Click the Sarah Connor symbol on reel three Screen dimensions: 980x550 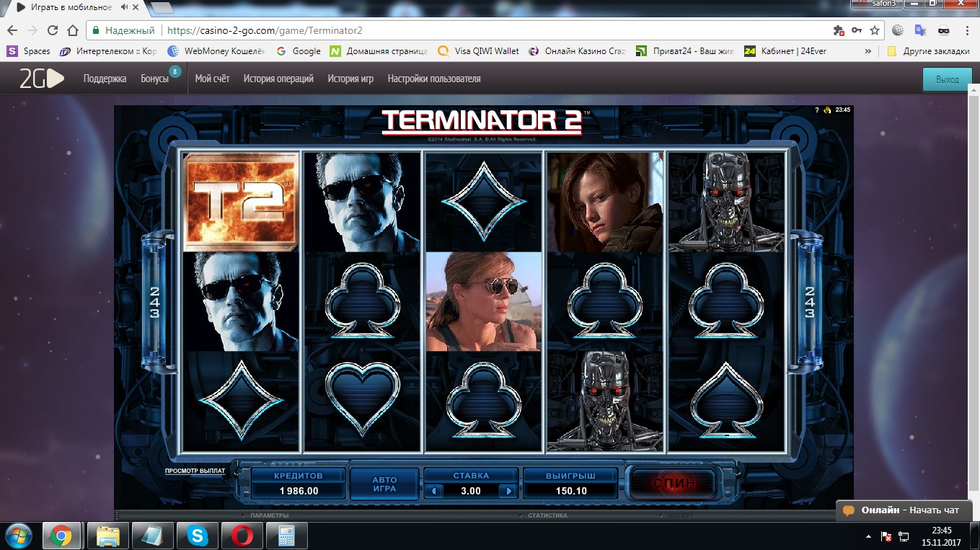(484, 301)
